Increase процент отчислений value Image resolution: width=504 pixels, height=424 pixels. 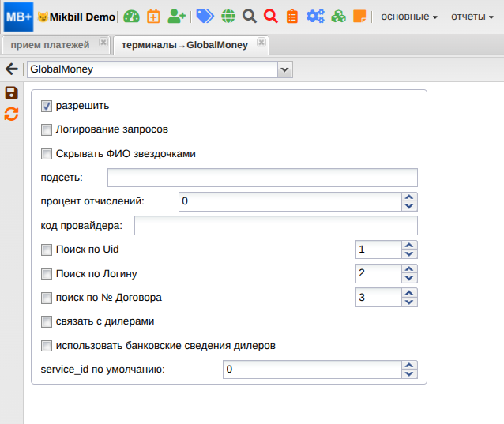[x=409, y=197]
